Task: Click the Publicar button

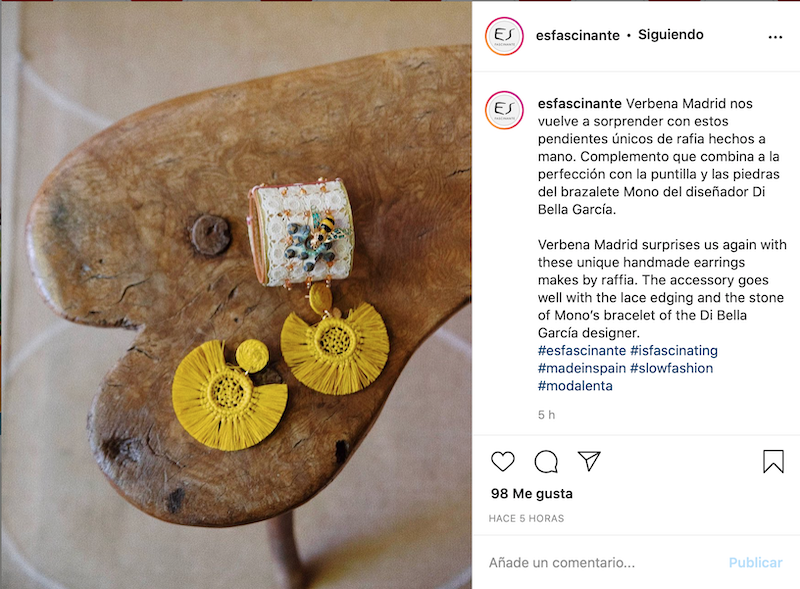Action: click(x=755, y=562)
